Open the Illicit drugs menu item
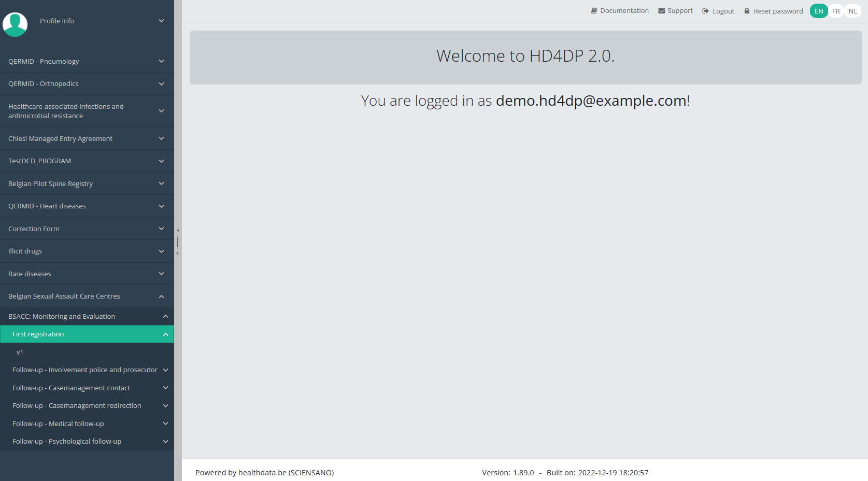Viewport: 868px width, 481px height. click(x=25, y=251)
